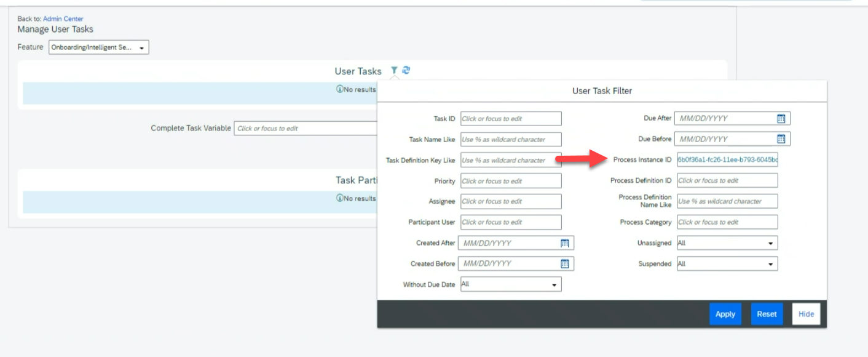Screen dimensions: 868x357
Task: Focus the Process Definition Name Like field
Action: pyautogui.click(x=727, y=201)
